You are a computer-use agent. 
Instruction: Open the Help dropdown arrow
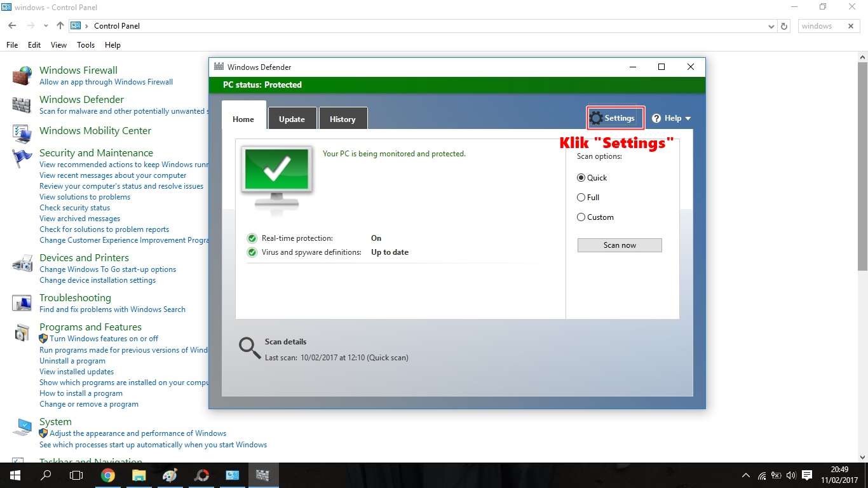[688, 119]
